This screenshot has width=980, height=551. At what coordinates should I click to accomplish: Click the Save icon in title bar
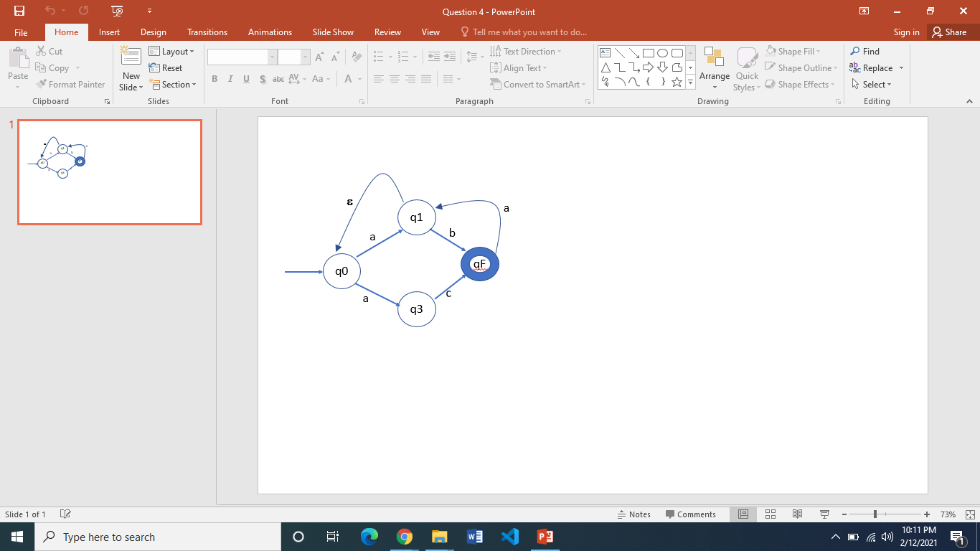(19, 11)
